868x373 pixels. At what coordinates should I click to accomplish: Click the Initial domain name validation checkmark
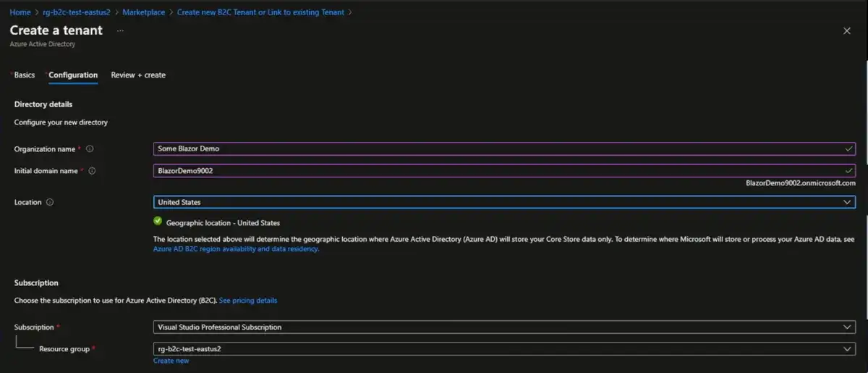point(848,171)
